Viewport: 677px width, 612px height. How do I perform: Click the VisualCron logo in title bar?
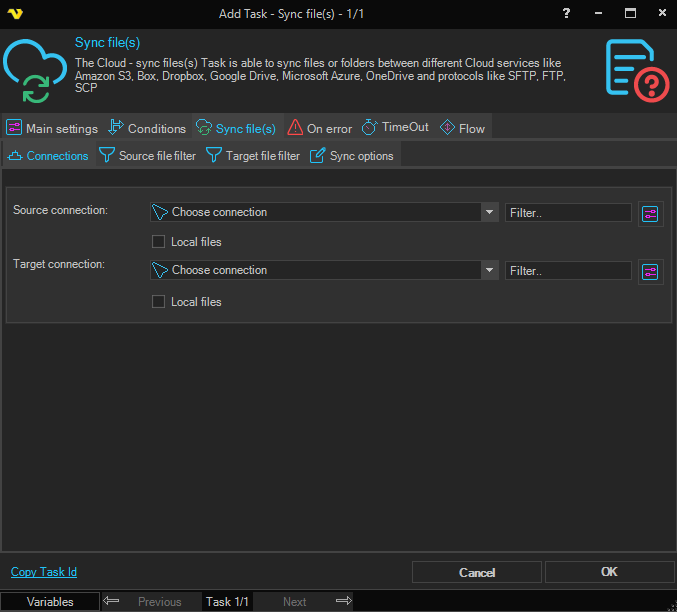click(14, 14)
